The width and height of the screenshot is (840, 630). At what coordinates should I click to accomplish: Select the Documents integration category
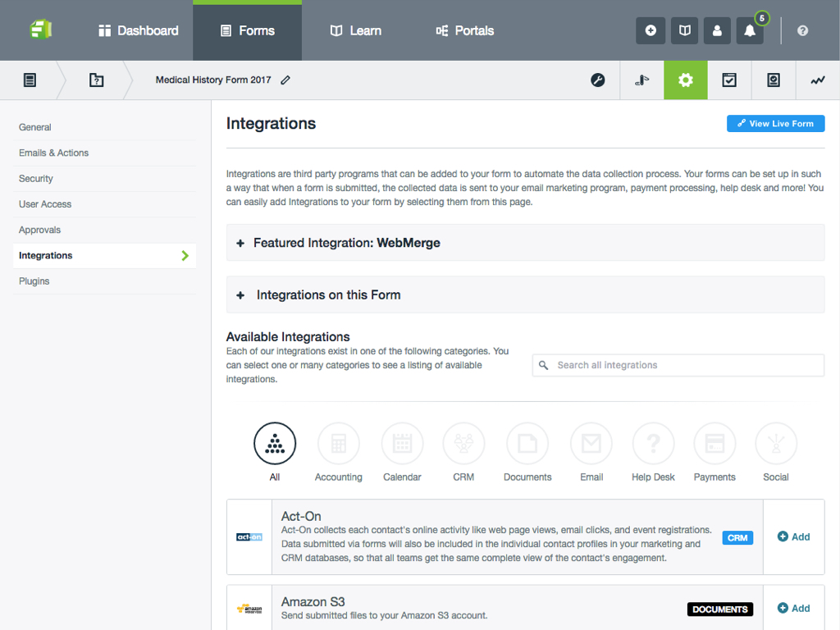click(527, 443)
